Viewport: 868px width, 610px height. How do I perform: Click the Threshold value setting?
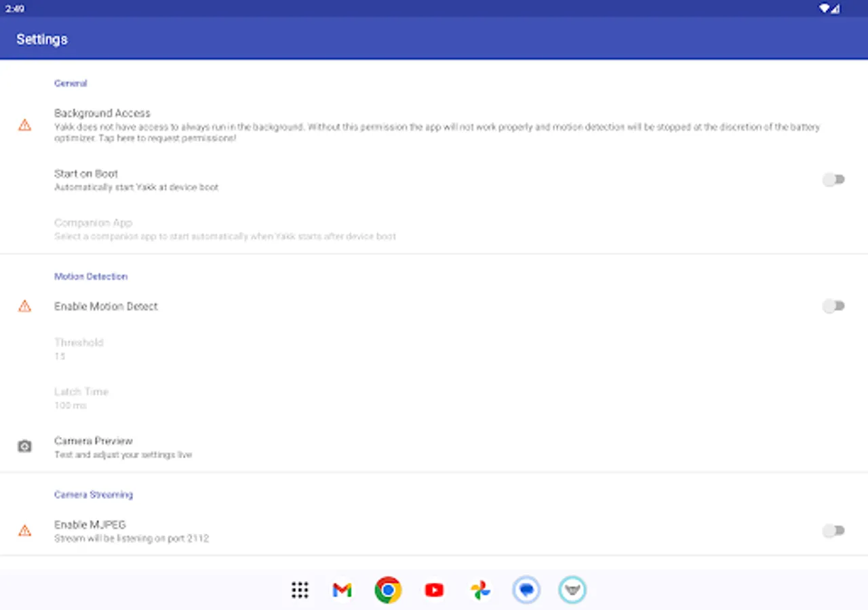79,348
